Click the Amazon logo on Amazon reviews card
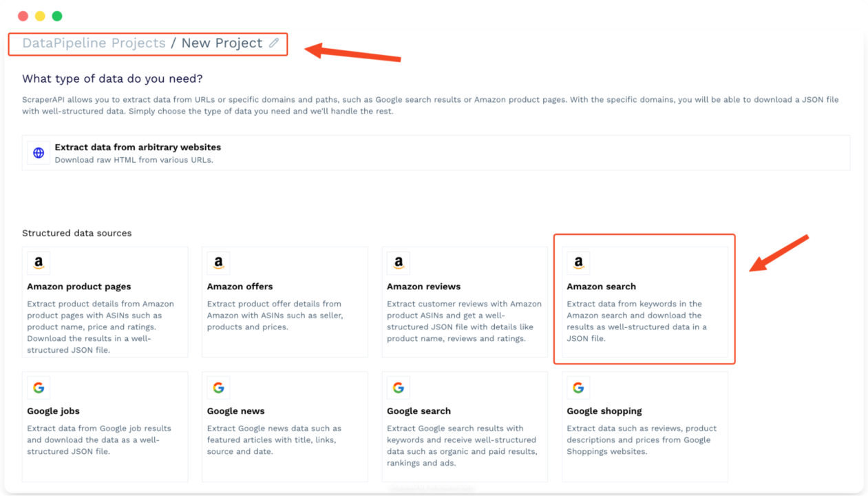This screenshot has width=868, height=496. coord(399,262)
